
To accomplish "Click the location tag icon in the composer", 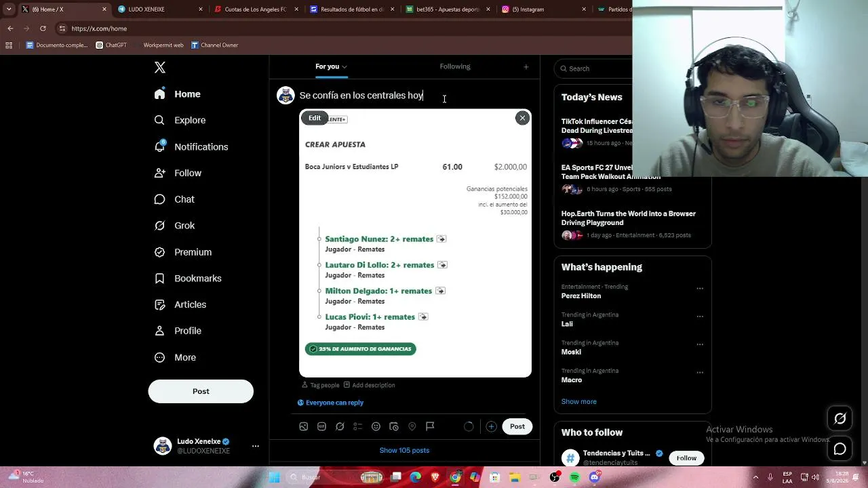I will (x=412, y=426).
